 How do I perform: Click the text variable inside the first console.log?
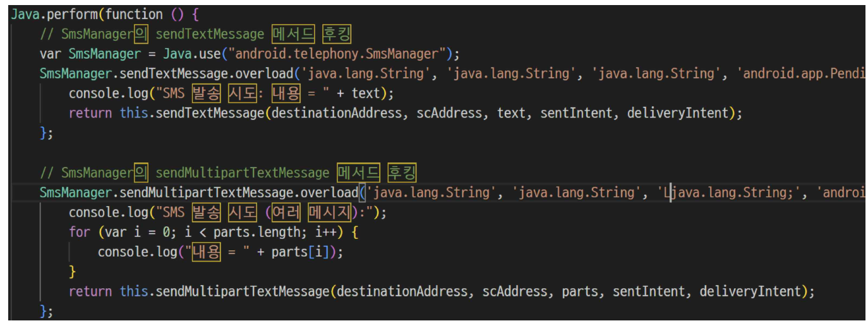[x=366, y=94]
